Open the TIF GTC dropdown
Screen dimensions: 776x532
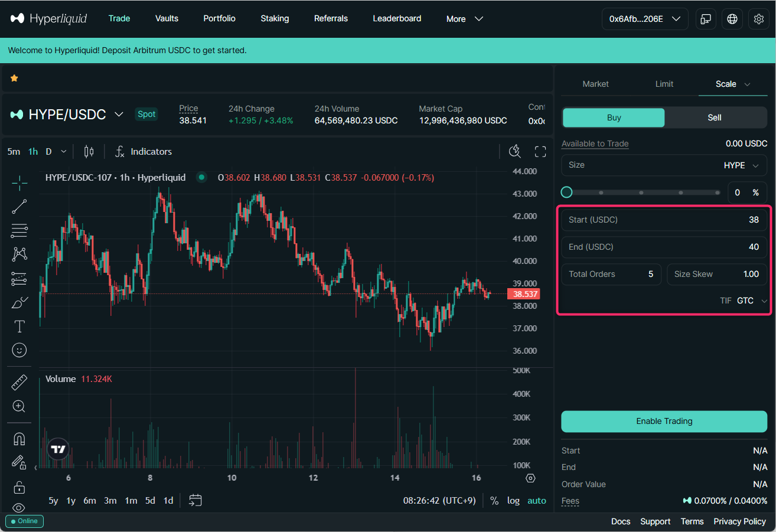click(x=752, y=301)
